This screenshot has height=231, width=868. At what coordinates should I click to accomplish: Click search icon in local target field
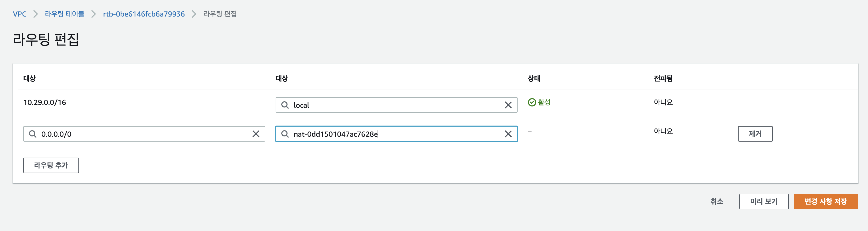pos(285,105)
